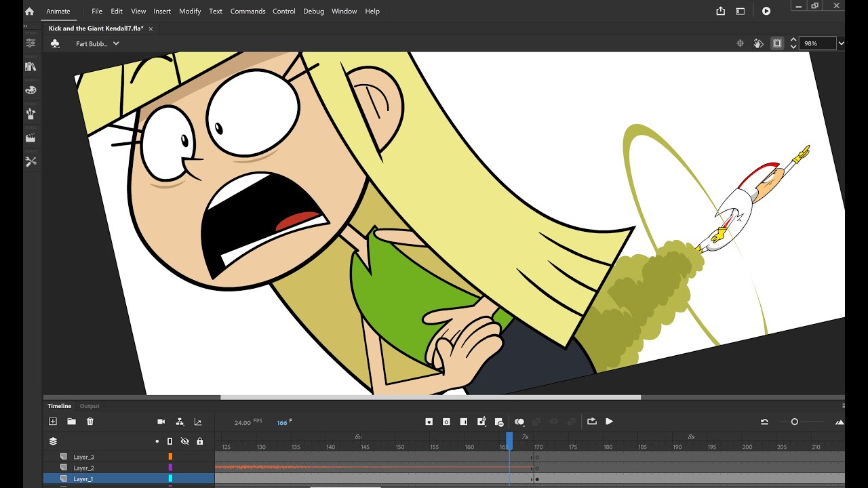Insert a blank keyframe from the timeline toolbar
868x488 pixels.
[446, 422]
